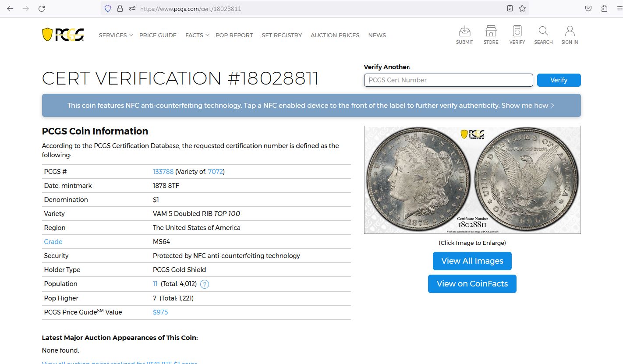The image size is (623, 364).
Task: Open the site permissions icon in the address bar
Action: pyautogui.click(x=132, y=8)
